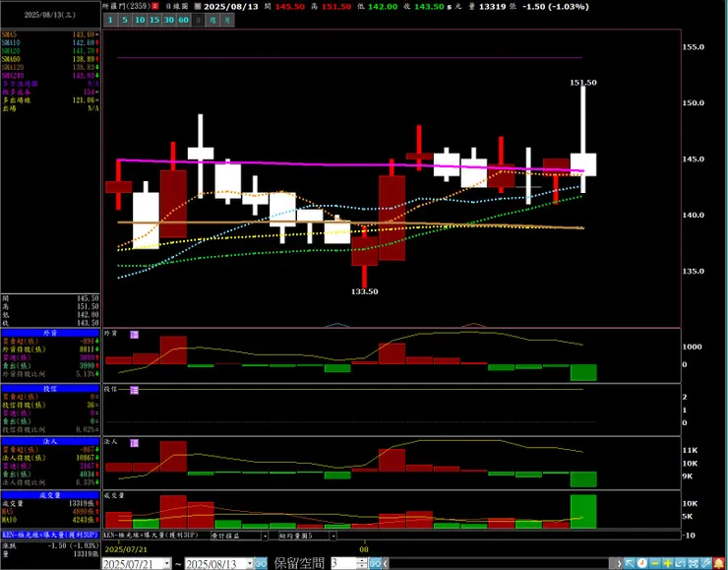Click the gray square icon before the date header
The height and width of the screenshot is (570, 728).
198,6
